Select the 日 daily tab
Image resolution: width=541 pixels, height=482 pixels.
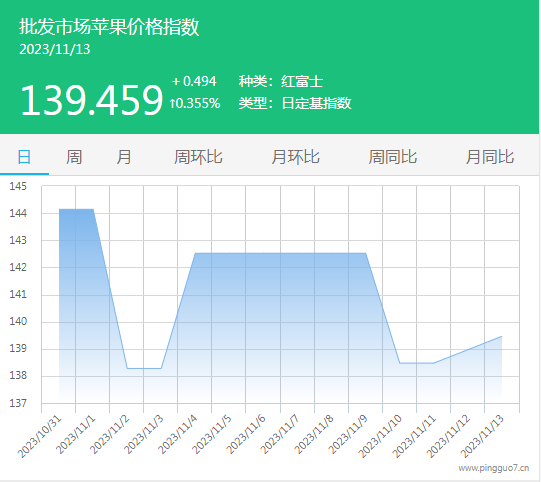point(24,157)
